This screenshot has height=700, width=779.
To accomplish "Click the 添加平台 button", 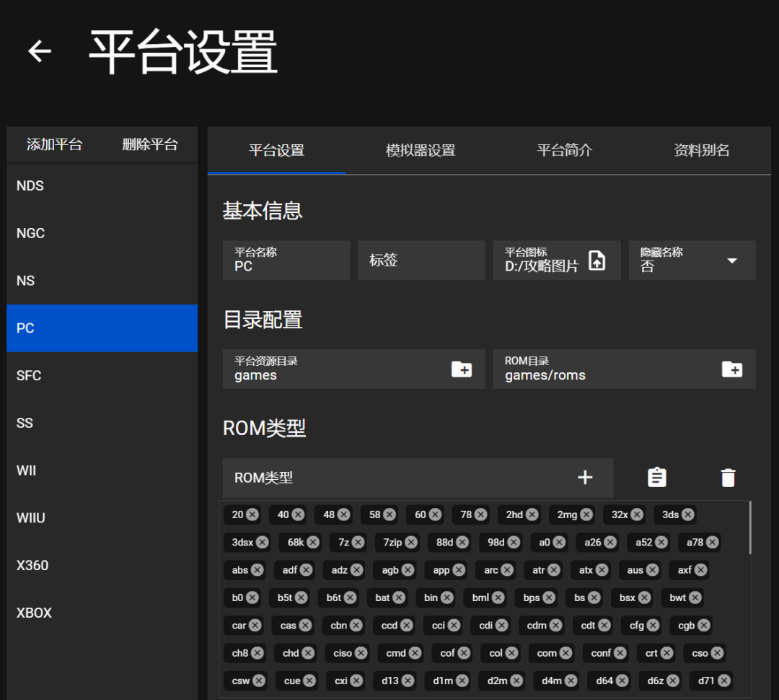I will pos(54,144).
